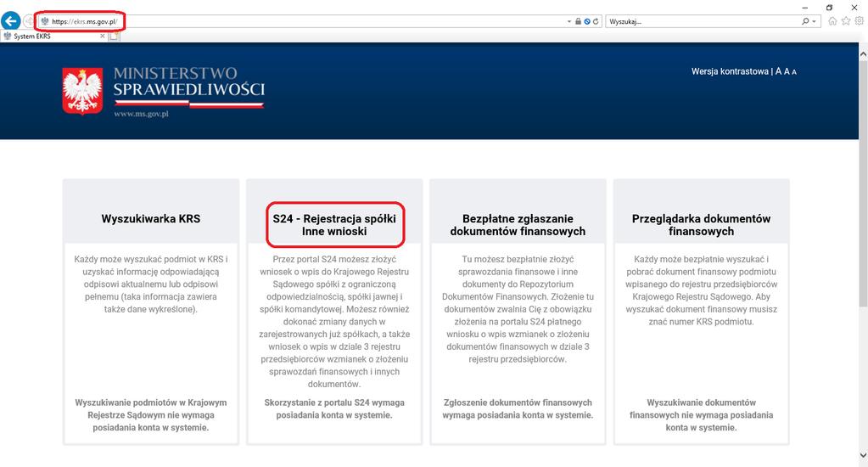This screenshot has height=467, width=868.
Task: Open the browser Home icon
Action: pos(832,21)
